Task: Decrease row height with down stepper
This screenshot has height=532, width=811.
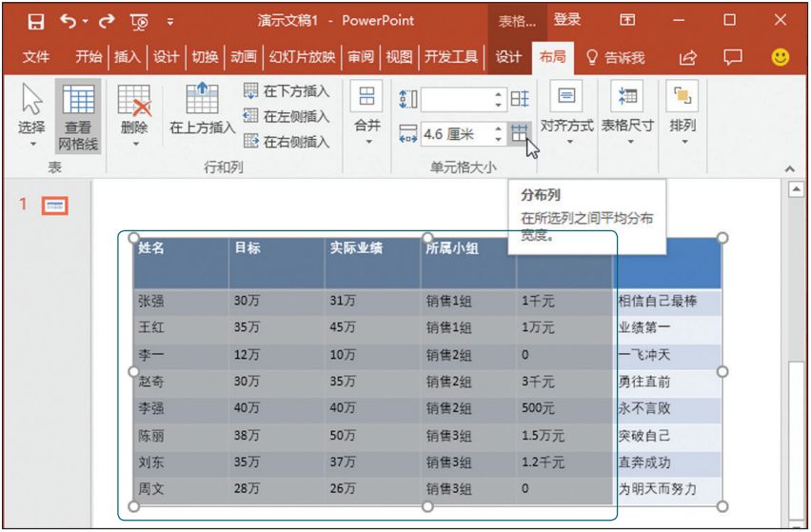Action: (498, 105)
